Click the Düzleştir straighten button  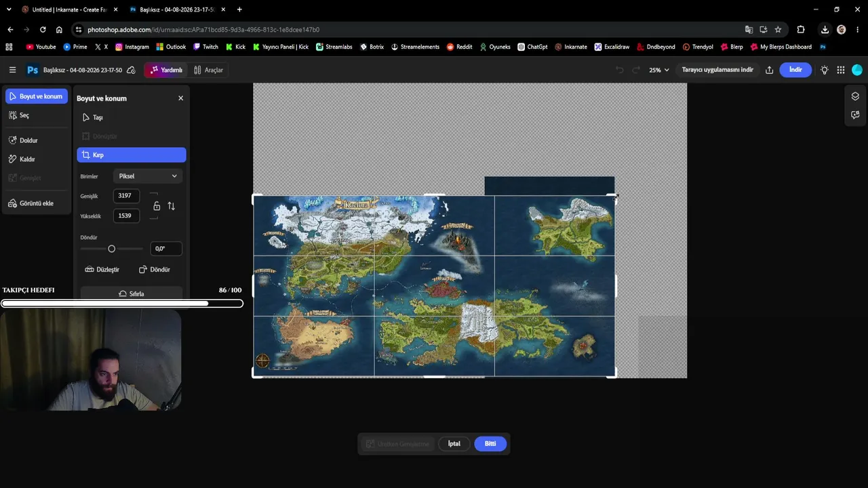click(102, 270)
